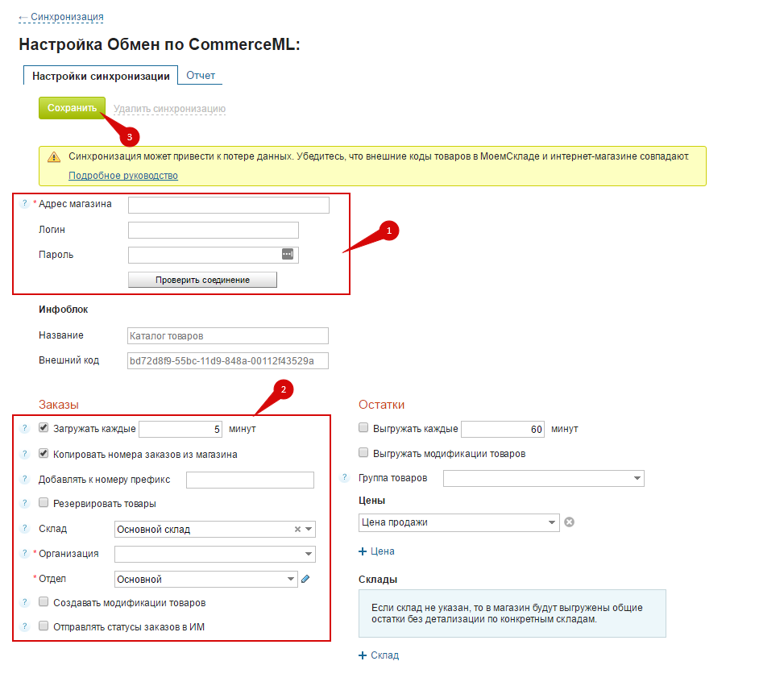
Task: Select the Настройки синхронизации tab
Action: click(x=101, y=77)
